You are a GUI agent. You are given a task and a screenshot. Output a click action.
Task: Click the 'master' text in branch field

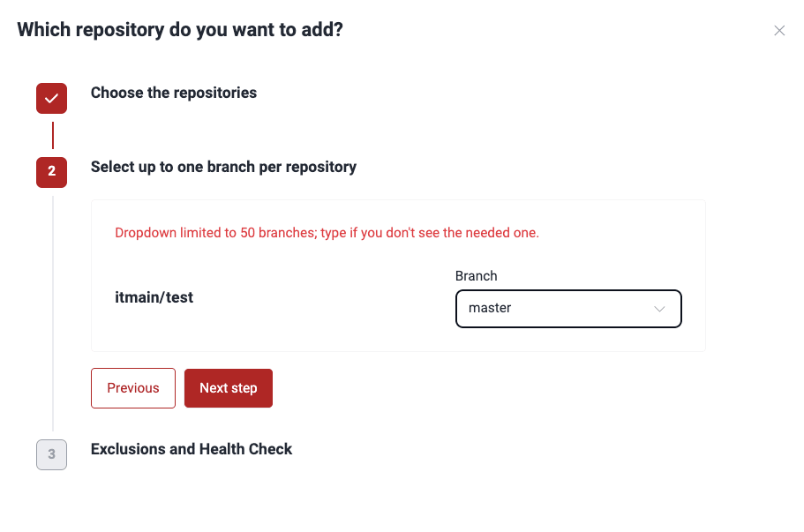click(490, 308)
